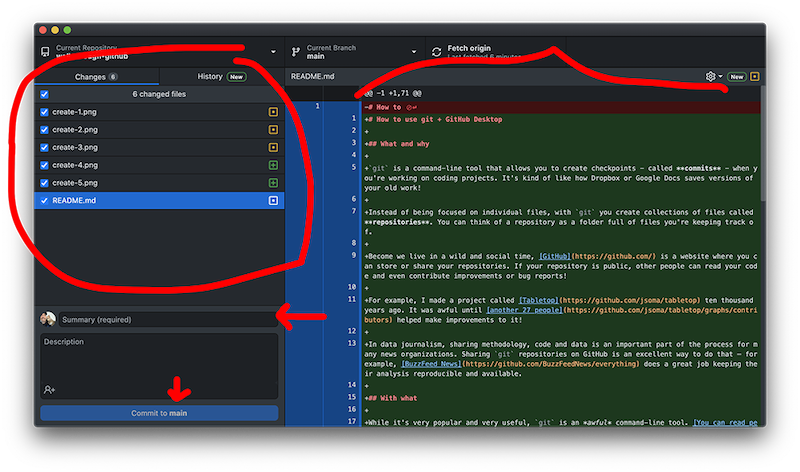Open the Current Repository dropdown arrow
The width and height of the screenshot is (800, 472).
point(273,52)
